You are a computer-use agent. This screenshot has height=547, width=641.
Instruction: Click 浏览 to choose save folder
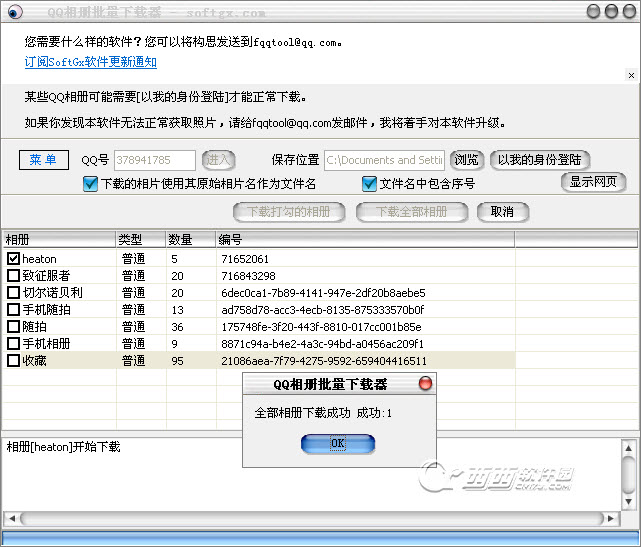coord(467,160)
